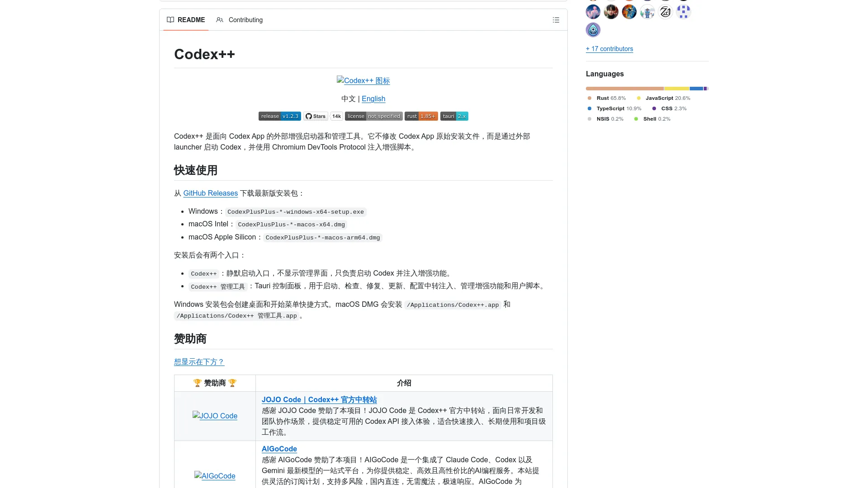The image size is (868, 488).
Task: Click the Codex++ main heading
Action: [204, 54]
